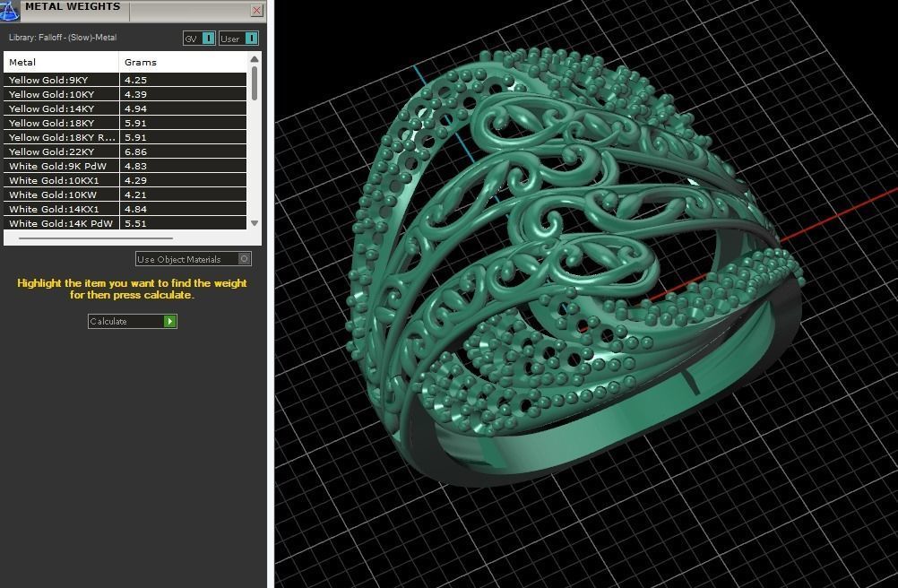Screen dimensions: 898x588
Task: Select the White Gold:14KX1 row
Action: click(125, 209)
